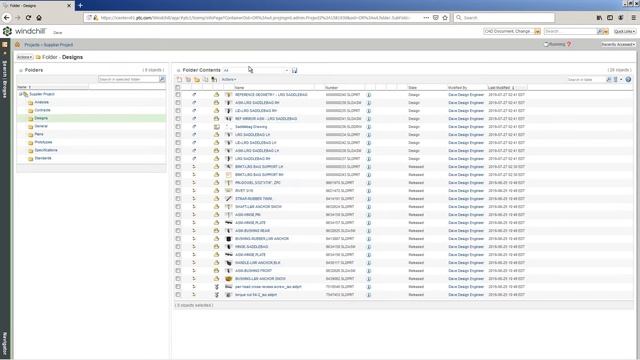Go back with browser back arrow
Screen dimensions: 640x360
click(7, 18)
